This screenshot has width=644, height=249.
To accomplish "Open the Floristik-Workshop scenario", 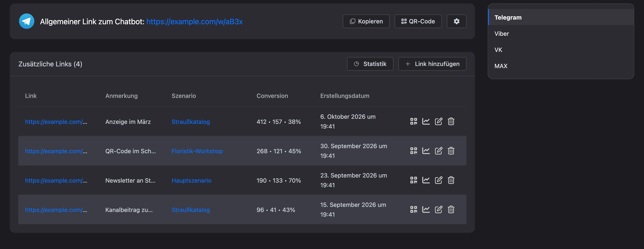I will click(197, 151).
